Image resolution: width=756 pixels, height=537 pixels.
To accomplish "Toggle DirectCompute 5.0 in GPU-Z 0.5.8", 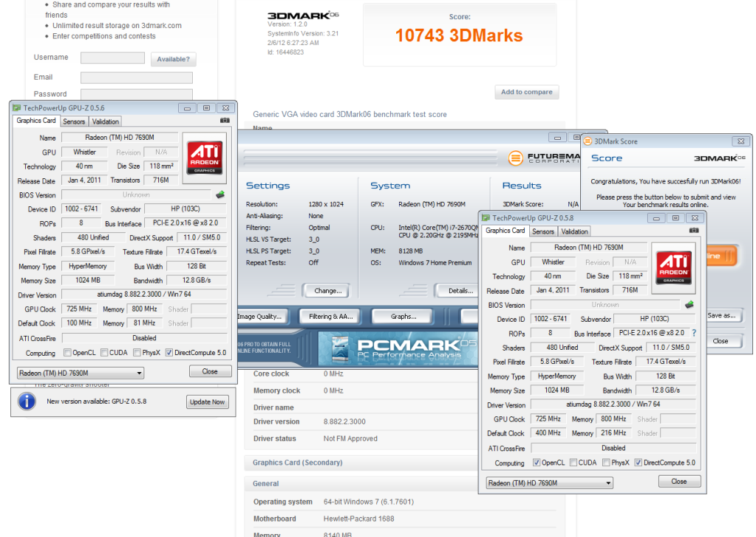I will 638,463.
